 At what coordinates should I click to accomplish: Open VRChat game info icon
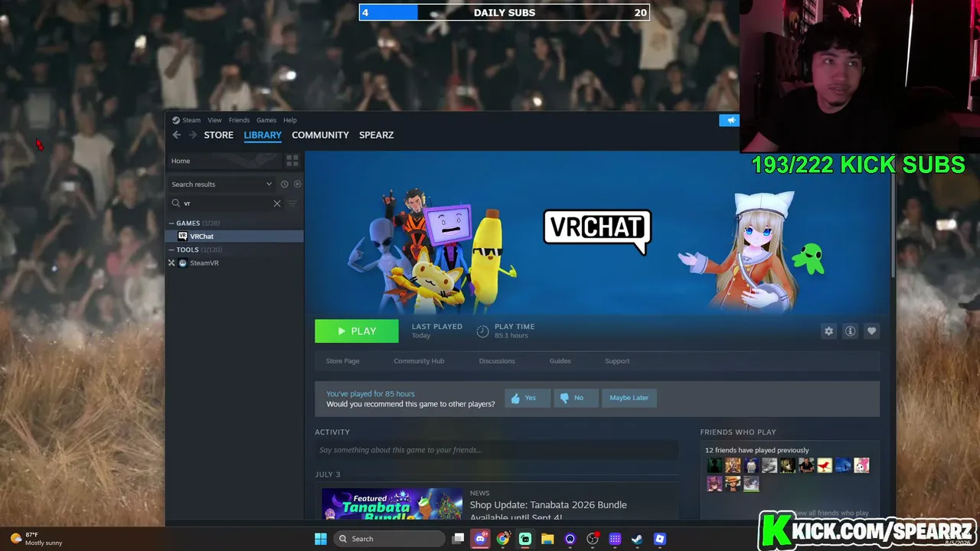tap(850, 331)
